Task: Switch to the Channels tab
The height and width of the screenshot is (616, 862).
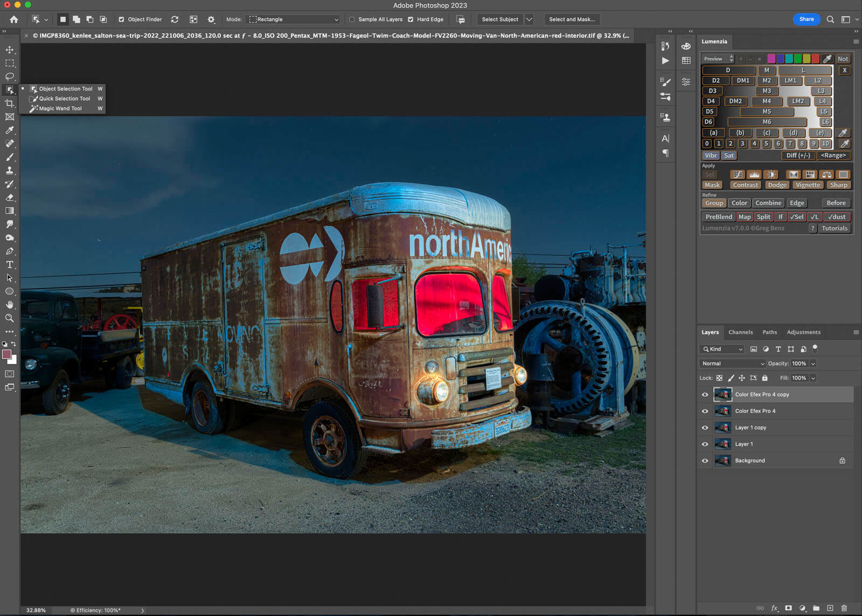Action: point(740,332)
